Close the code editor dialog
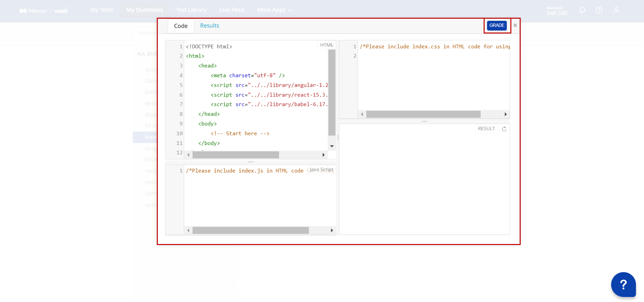 coord(515,25)
